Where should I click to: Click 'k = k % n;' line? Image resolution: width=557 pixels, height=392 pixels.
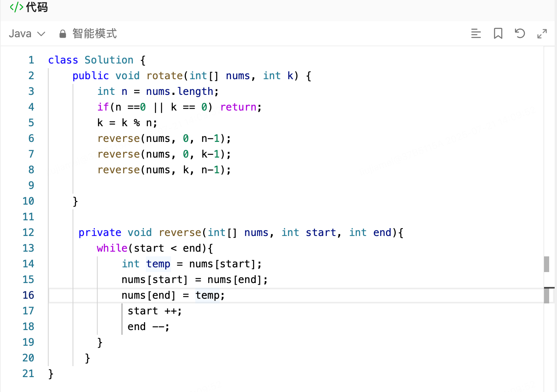pyautogui.click(x=127, y=123)
